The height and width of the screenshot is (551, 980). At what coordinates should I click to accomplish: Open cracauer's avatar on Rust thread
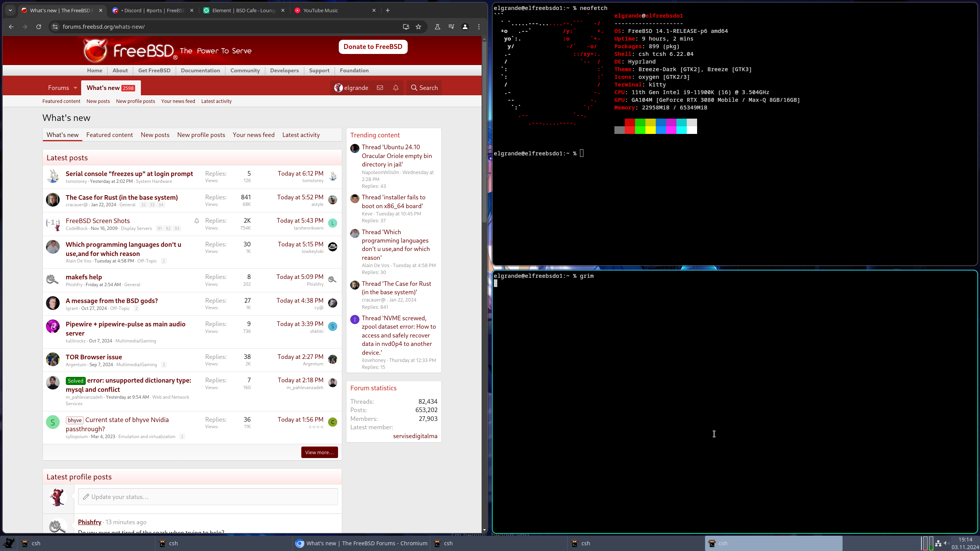point(53,200)
